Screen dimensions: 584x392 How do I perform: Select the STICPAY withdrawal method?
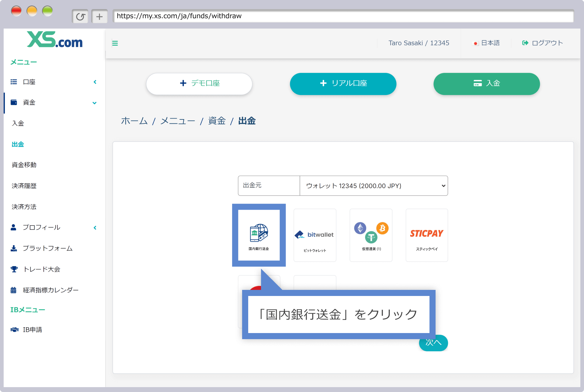click(x=427, y=235)
